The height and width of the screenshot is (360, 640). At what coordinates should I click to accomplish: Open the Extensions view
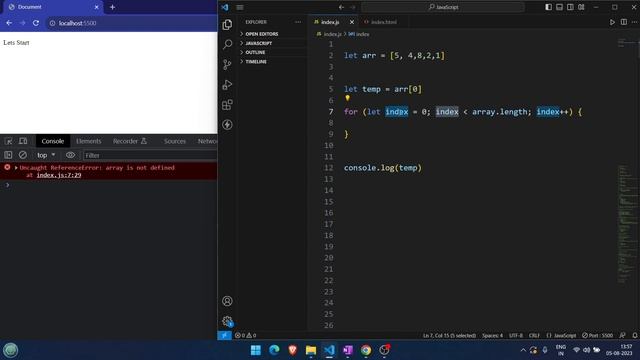click(x=227, y=104)
